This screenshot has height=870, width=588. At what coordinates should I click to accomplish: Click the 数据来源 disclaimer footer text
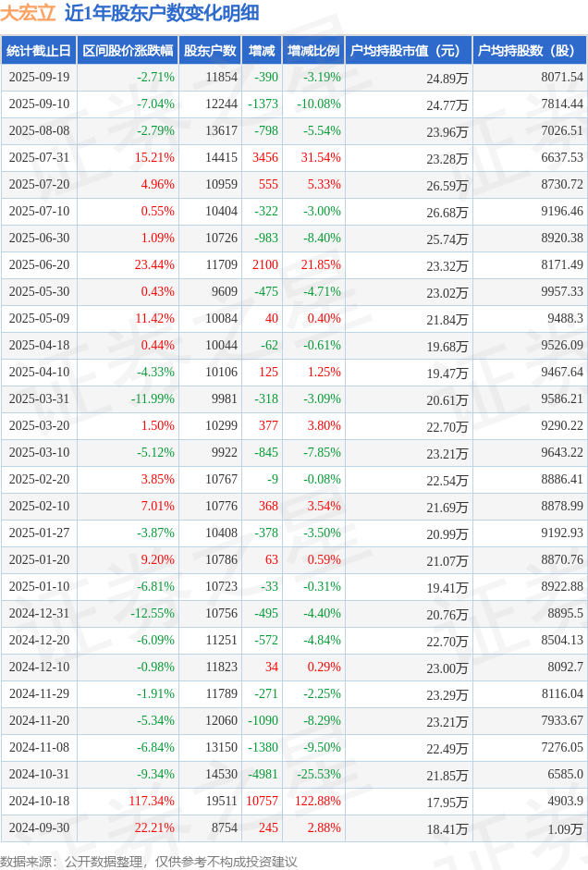[x=149, y=861]
